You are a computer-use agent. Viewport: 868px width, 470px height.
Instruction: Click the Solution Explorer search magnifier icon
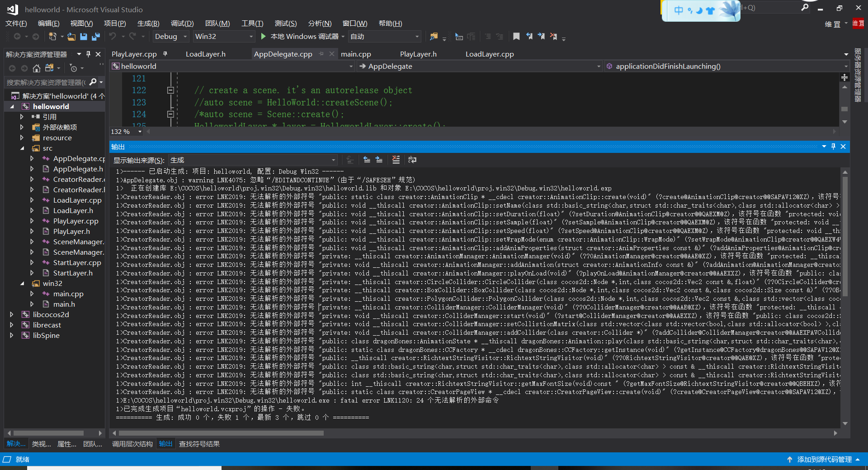click(93, 82)
